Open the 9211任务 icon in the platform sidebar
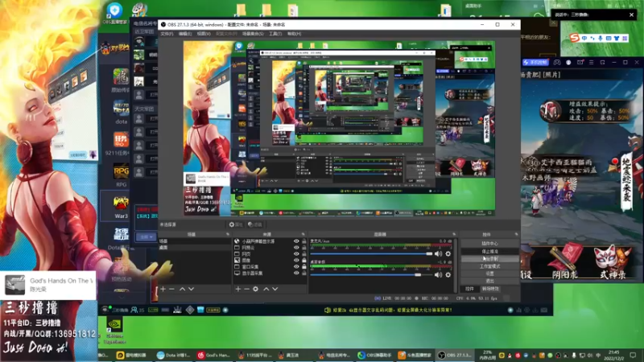The width and height of the screenshot is (644, 362). coord(121,144)
